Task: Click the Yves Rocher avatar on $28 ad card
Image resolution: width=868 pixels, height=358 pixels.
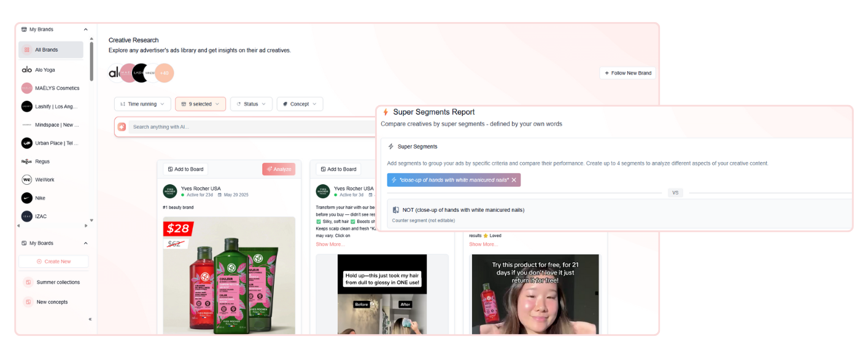Action: [x=170, y=191]
